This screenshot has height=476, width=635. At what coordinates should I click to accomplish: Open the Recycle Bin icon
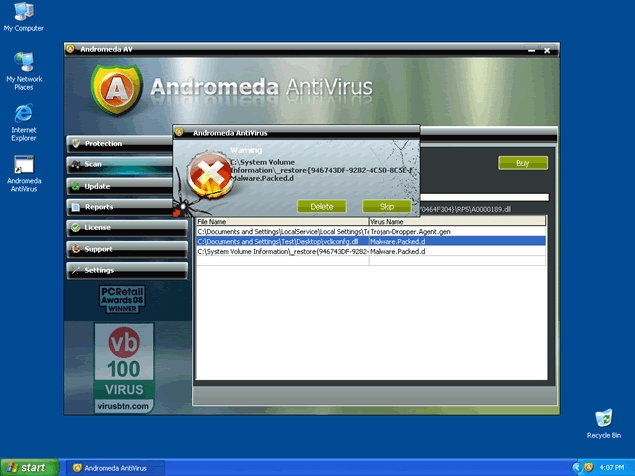[x=603, y=420]
